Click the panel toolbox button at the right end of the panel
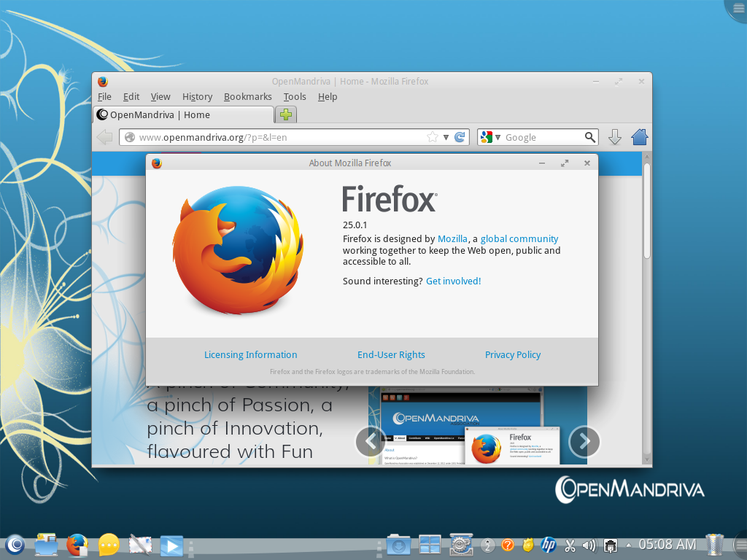The image size is (747, 560). [x=741, y=544]
